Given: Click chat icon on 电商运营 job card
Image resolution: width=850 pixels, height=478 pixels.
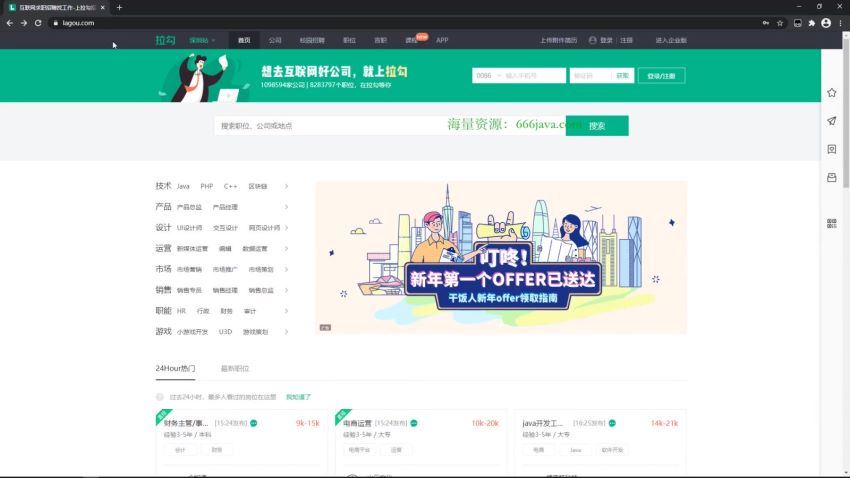Looking at the screenshot, I should click(x=414, y=423).
